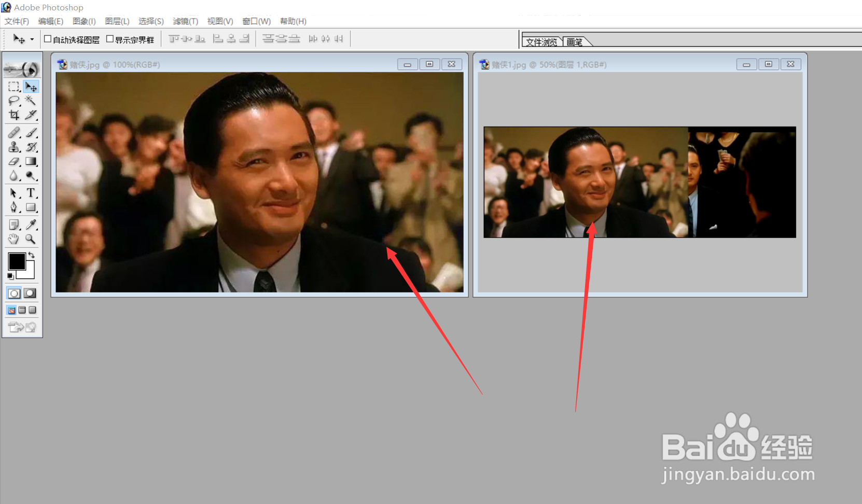Click Align Bottom Edges in options bar

pos(200,39)
